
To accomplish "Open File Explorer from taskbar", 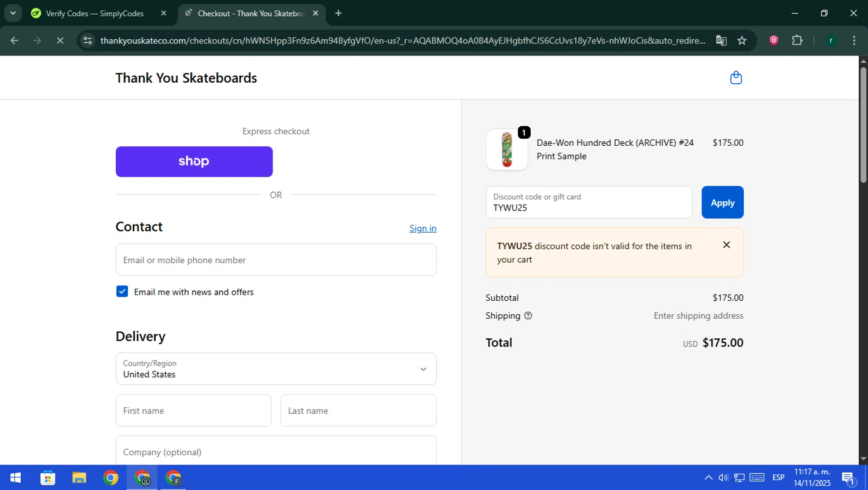I will (x=79, y=478).
